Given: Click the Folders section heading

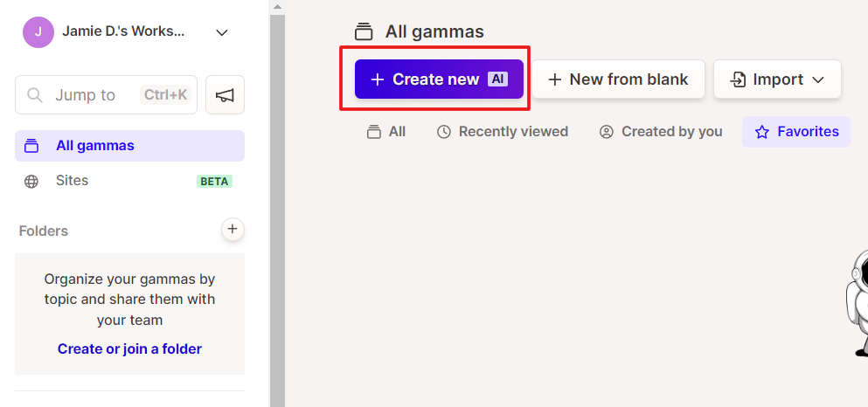Looking at the screenshot, I should [43, 231].
